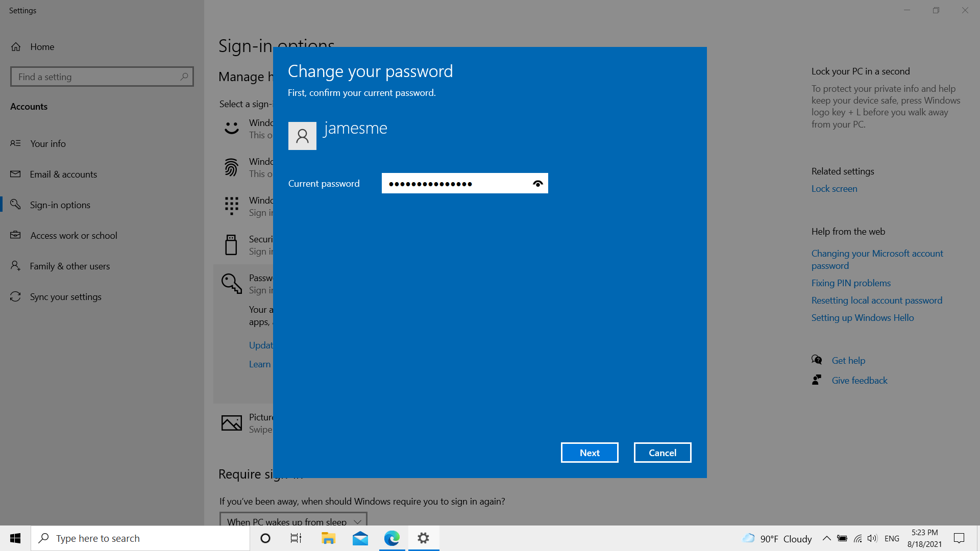Show hidden system tray icons
Image resolution: width=980 pixels, height=551 pixels.
point(826,538)
